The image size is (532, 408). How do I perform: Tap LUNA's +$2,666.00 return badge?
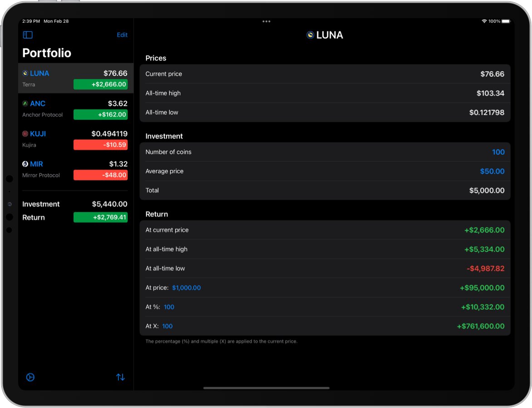(x=101, y=84)
